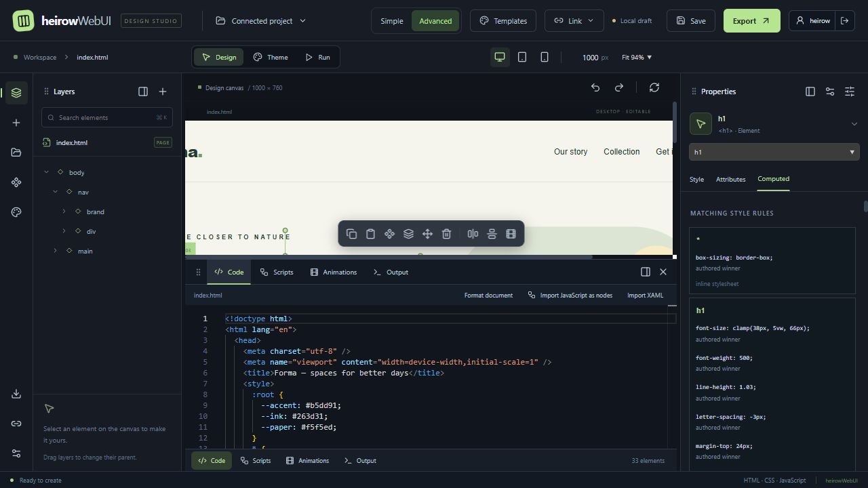Switch to Advanced mode
Image resolution: width=868 pixels, height=488 pixels.
[435, 21]
